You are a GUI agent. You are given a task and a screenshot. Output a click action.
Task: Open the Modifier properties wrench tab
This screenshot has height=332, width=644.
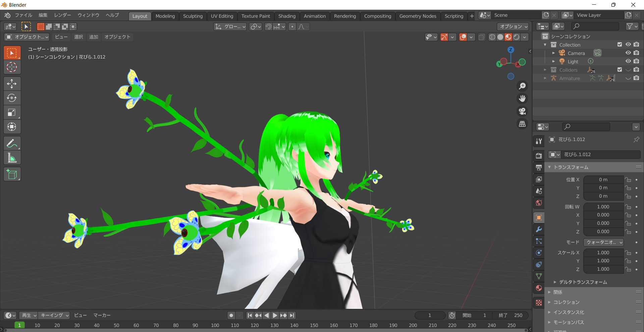click(539, 229)
